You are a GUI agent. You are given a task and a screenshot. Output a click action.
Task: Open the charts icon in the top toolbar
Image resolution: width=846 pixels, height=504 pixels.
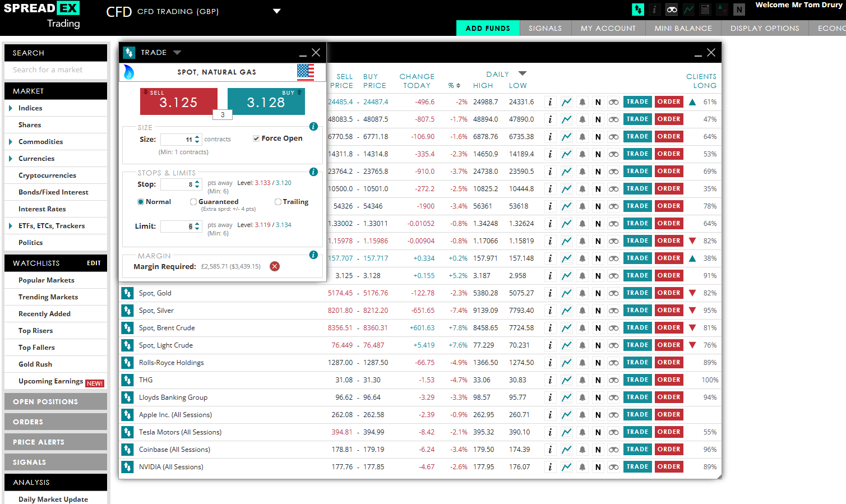688,10
